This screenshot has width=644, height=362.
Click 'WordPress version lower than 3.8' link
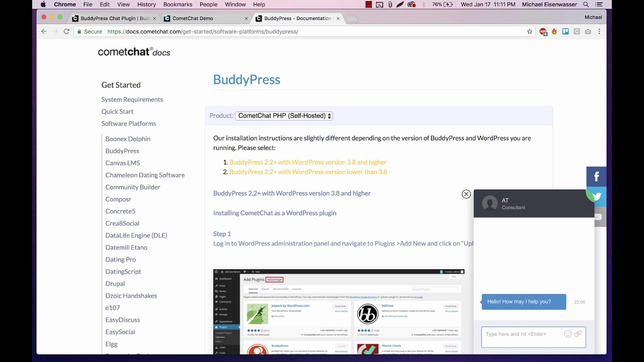(308, 172)
